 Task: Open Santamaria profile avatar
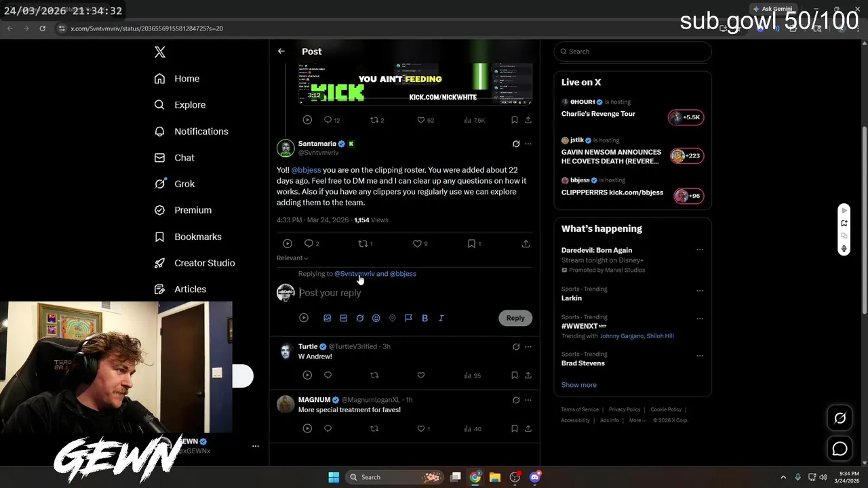pyautogui.click(x=285, y=148)
